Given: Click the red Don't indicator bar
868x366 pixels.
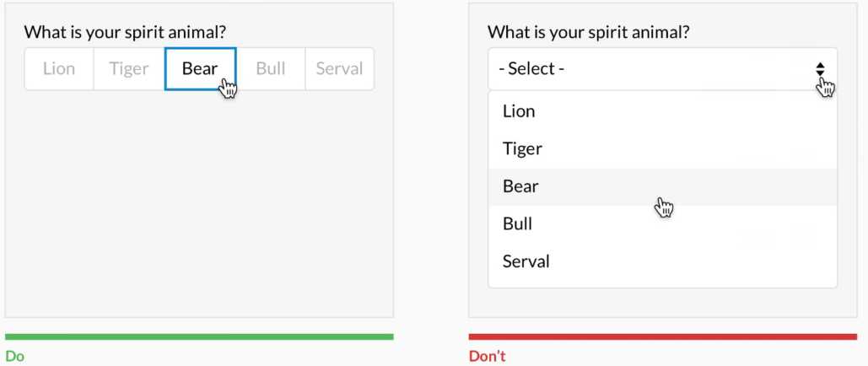Looking at the screenshot, I should point(663,336).
